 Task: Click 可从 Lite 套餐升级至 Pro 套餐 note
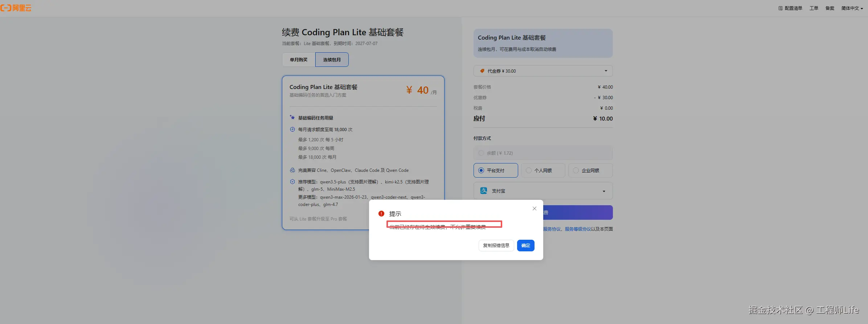pyautogui.click(x=318, y=219)
